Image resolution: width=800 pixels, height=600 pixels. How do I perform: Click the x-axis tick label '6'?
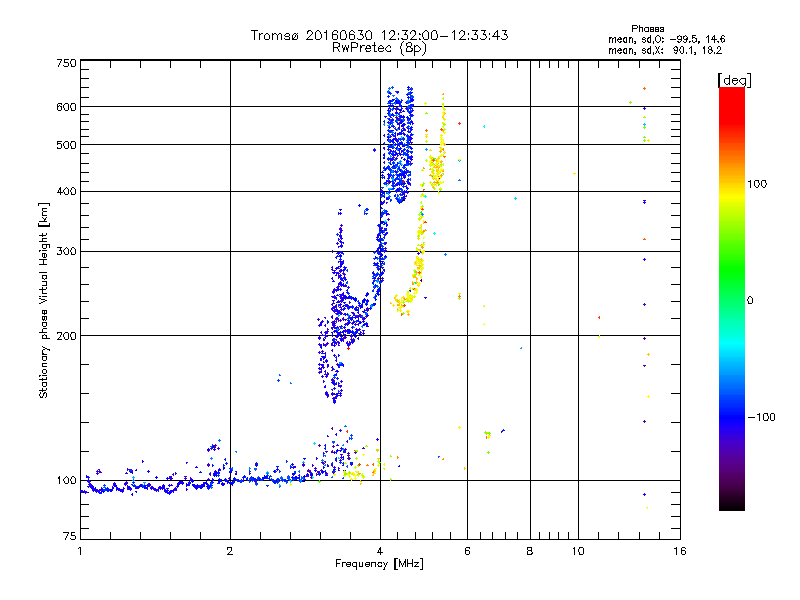pos(467,551)
